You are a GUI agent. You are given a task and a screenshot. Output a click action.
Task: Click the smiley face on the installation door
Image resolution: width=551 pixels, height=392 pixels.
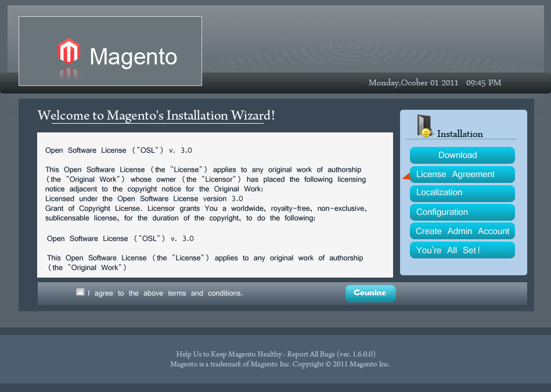coord(426,132)
